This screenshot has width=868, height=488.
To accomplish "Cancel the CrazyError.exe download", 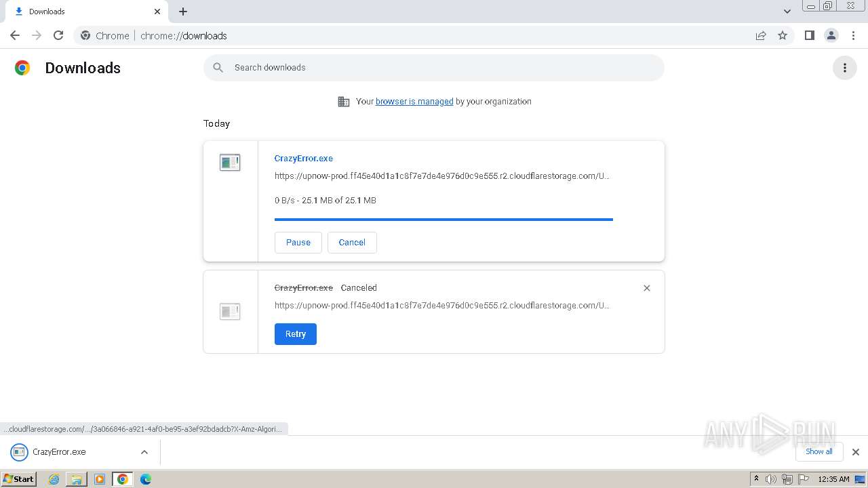I will 352,243.
